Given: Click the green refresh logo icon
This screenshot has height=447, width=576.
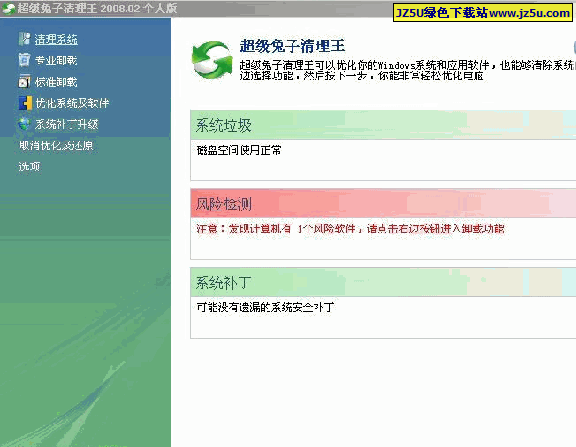Looking at the screenshot, I should pos(212,60).
